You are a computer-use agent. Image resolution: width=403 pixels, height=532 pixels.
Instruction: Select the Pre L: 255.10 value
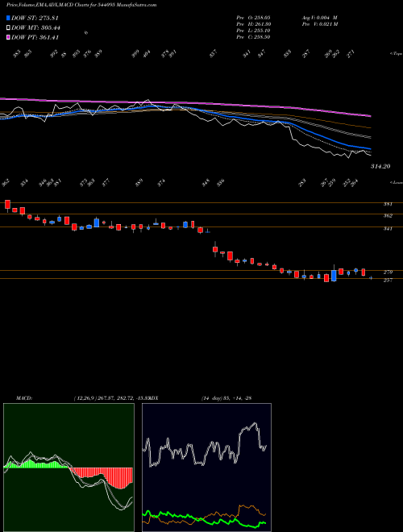[253, 31]
